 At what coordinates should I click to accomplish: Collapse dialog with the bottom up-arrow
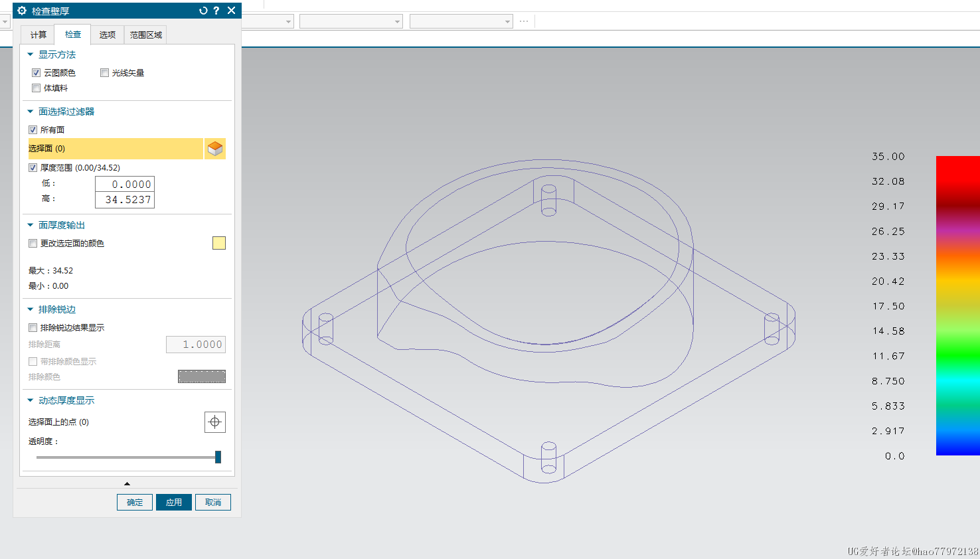click(x=127, y=483)
